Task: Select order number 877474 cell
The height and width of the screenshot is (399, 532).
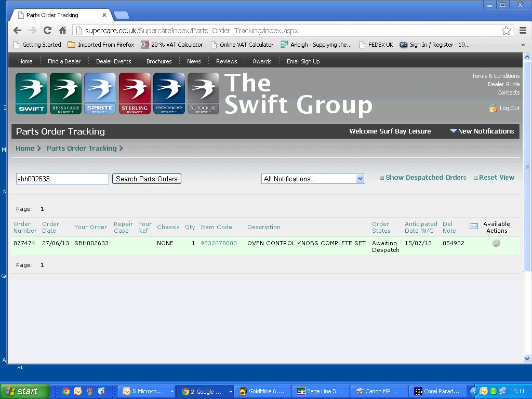Action: [x=24, y=243]
